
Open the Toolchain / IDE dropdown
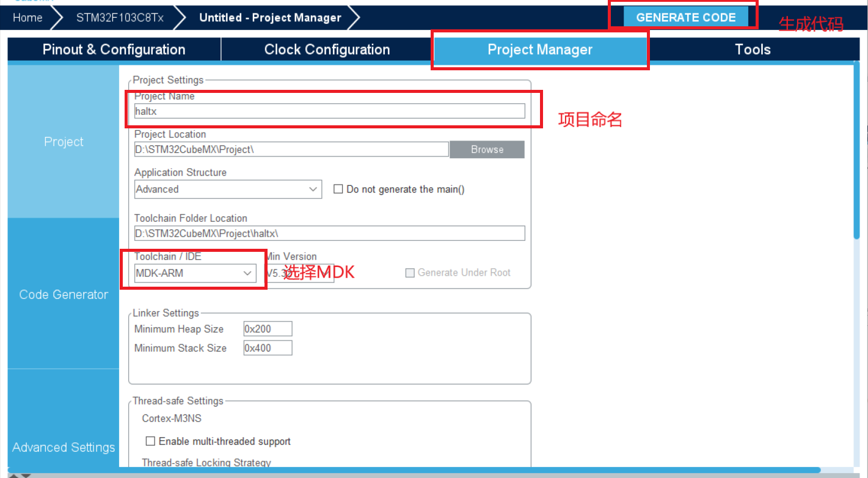(x=195, y=273)
